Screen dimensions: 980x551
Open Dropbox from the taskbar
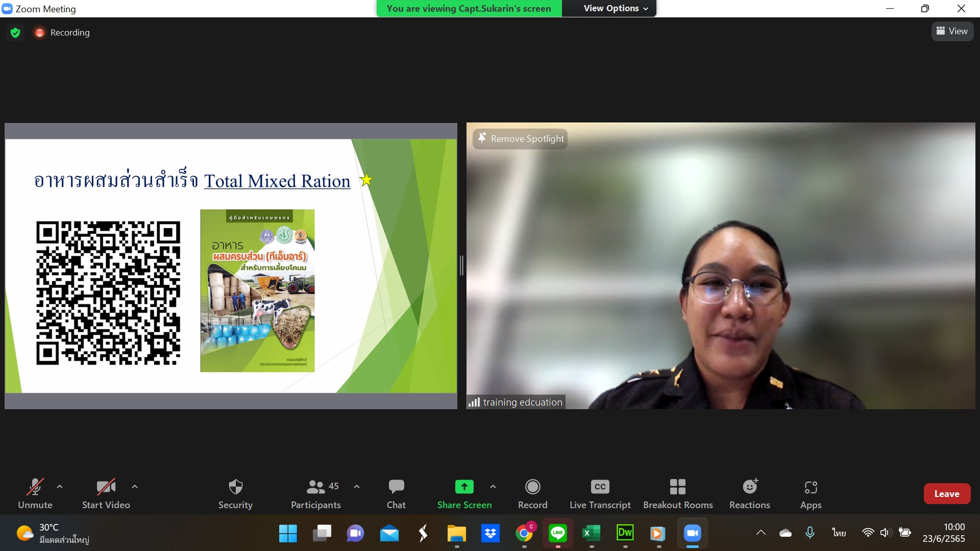pos(490,533)
